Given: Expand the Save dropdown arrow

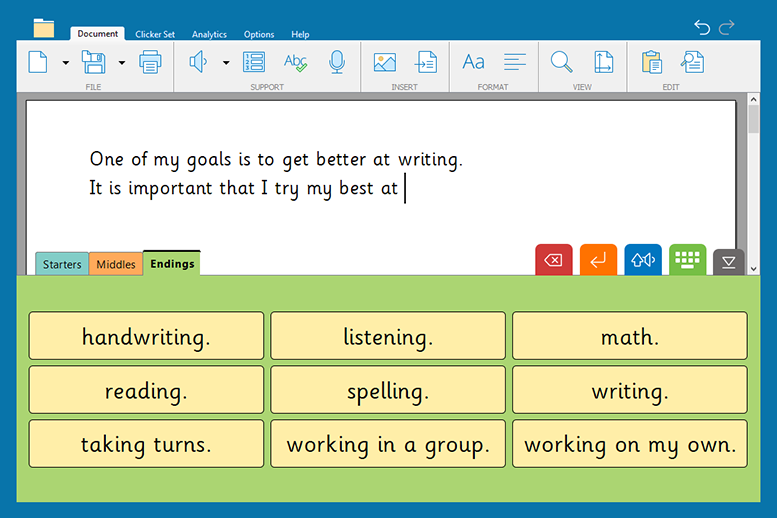Looking at the screenshot, I should [122, 63].
